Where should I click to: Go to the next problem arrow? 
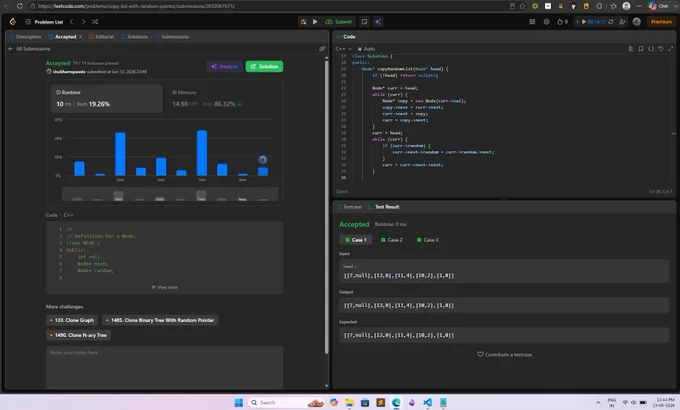(83, 22)
